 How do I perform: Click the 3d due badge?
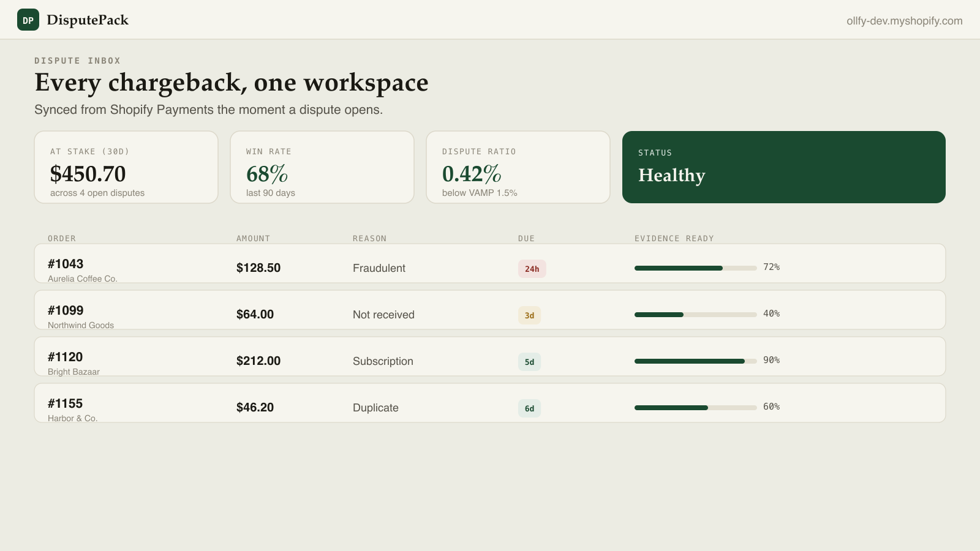click(x=529, y=315)
